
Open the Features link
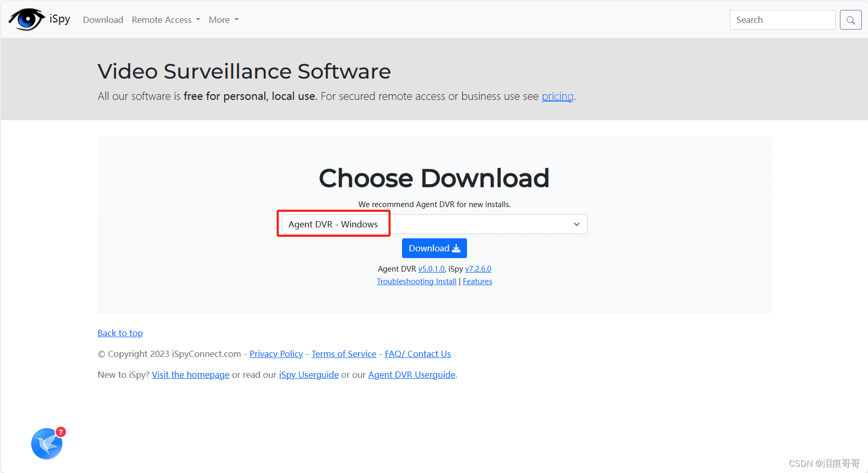tap(477, 282)
